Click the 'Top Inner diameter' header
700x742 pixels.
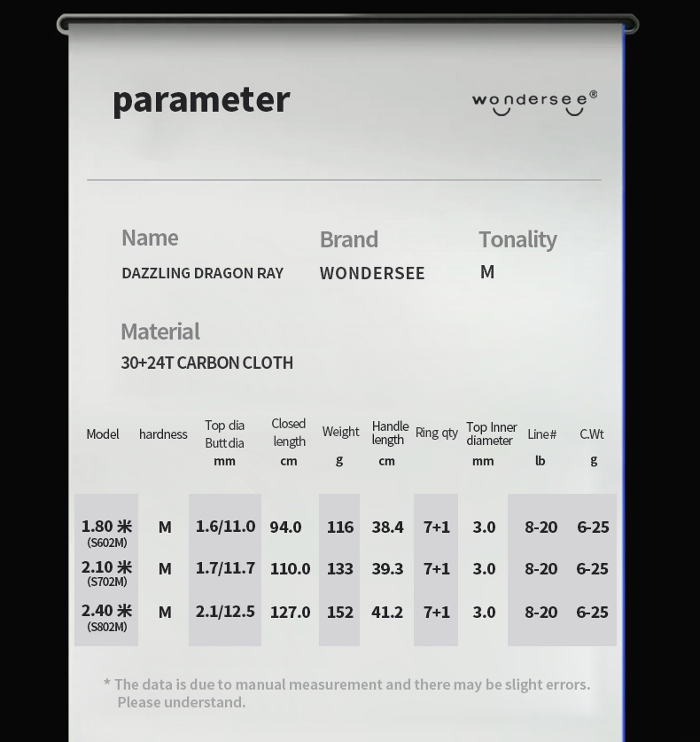tap(492, 433)
